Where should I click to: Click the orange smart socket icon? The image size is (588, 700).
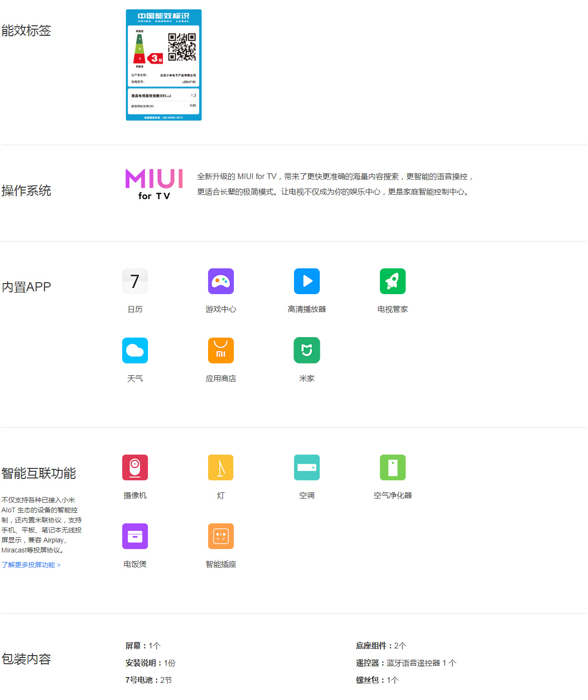(220, 536)
